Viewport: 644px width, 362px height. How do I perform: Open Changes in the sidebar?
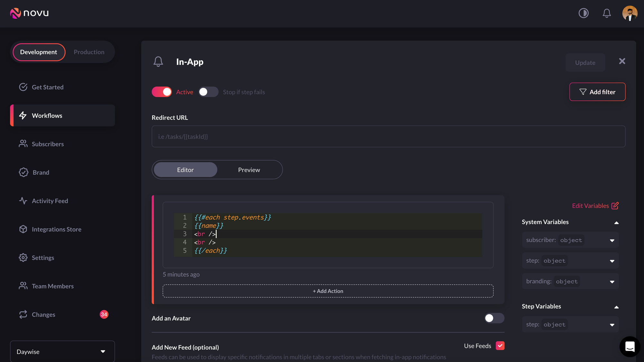click(x=43, y=315)
